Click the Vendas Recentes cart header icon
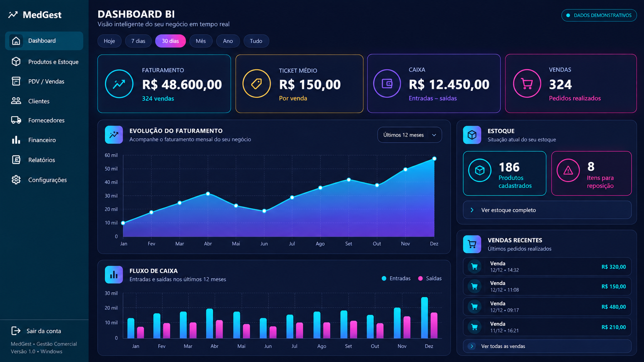The width and height of the screenshot is (644, 362). pos(472,244)
